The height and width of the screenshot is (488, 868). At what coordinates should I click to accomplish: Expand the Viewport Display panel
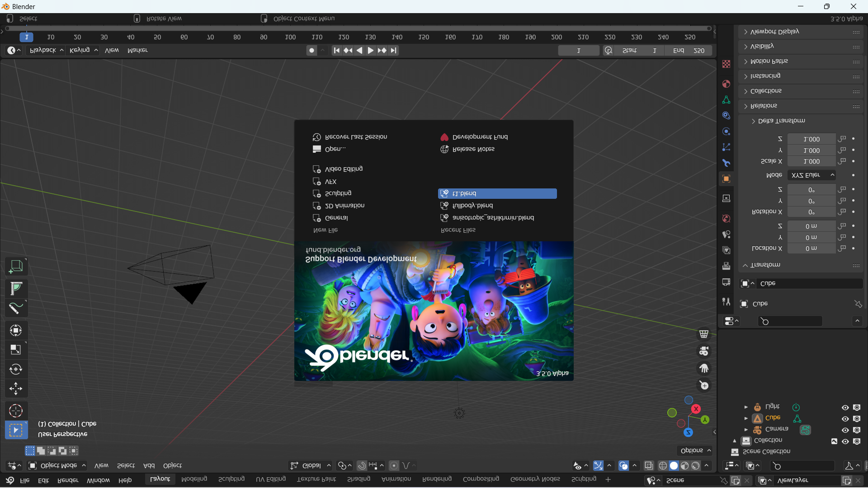[774, 32]
